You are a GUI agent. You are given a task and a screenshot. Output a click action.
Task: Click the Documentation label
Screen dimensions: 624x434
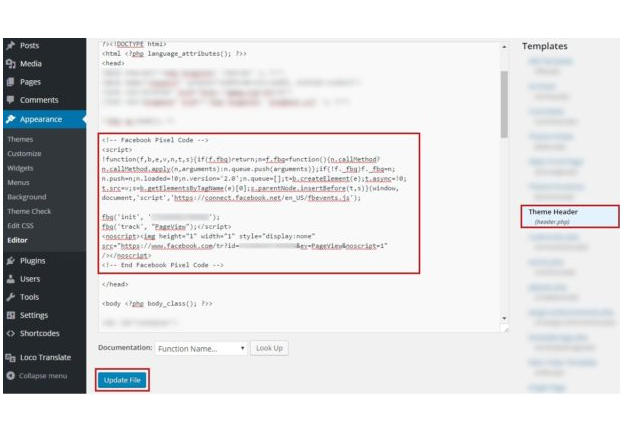coord(125,347)
